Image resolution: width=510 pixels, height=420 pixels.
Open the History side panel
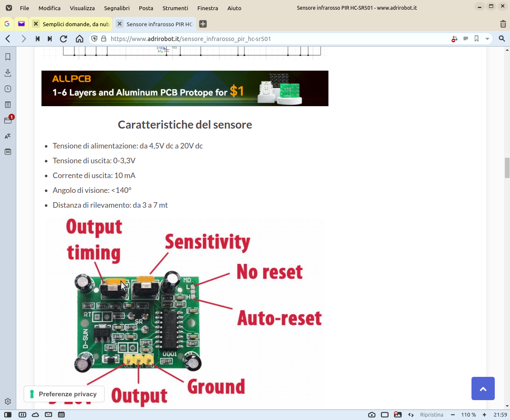point(8,89)
